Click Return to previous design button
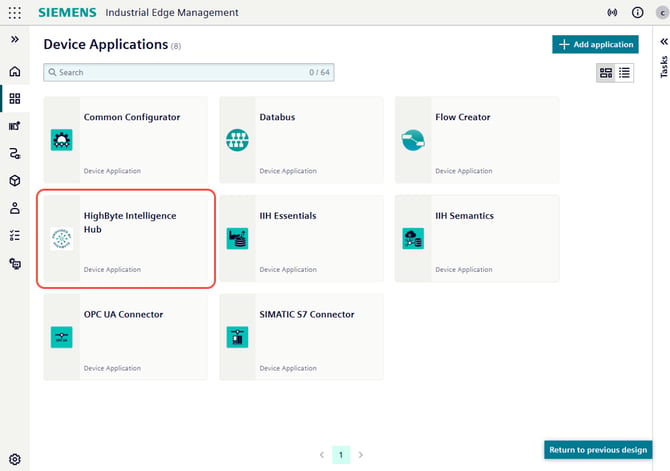The width and height of the screenshot is (670, 471). coord(598,450)
